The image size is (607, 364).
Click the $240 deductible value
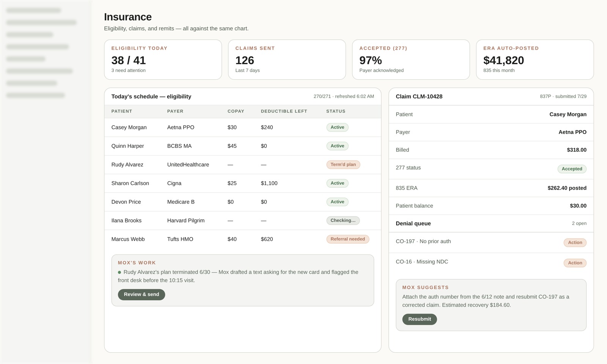[x=267, y=127]
